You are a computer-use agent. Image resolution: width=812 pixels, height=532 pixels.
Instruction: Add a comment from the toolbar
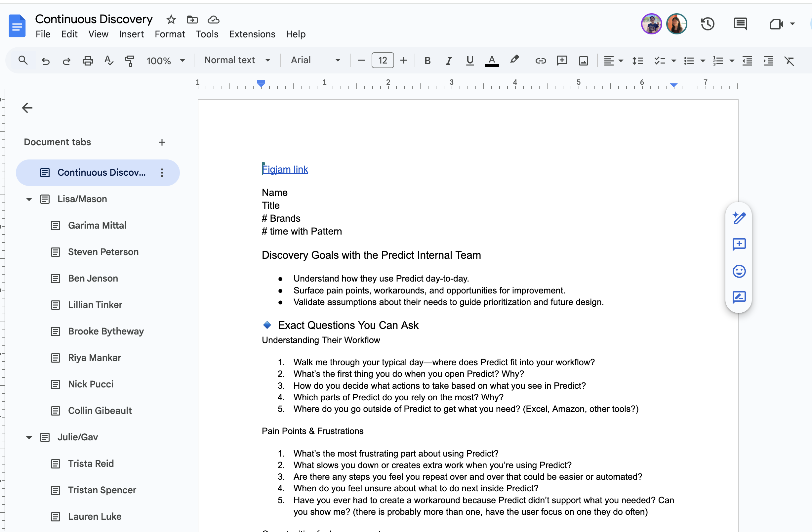(562, 61)
